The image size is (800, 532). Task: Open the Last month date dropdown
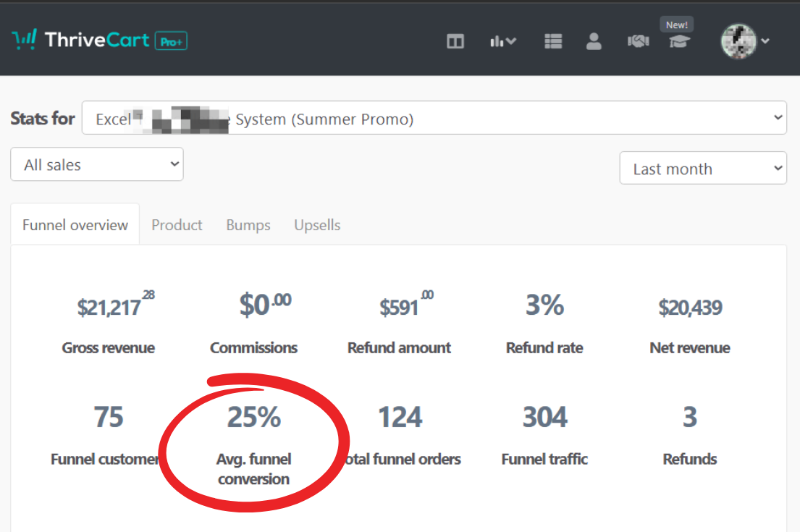703,168
